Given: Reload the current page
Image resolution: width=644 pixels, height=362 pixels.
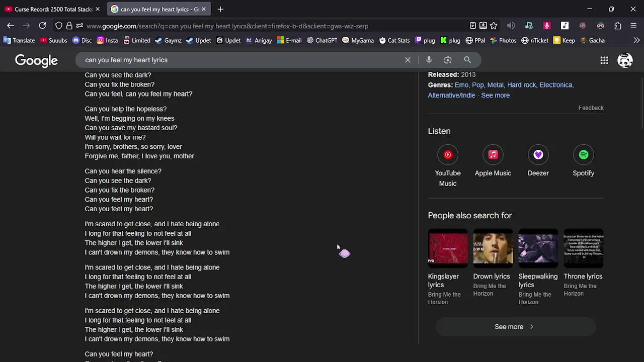Looking at the screenshot, I should pyautogui.click(x=42, y=26).
